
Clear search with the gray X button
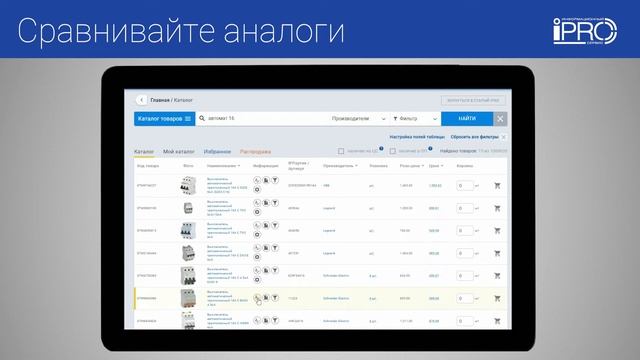(x=500, y=119)
